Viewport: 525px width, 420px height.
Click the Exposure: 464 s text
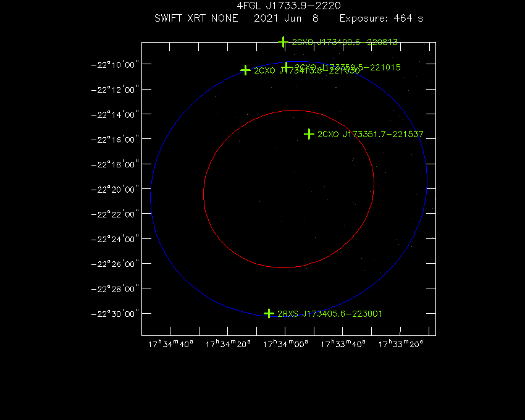[381, 18]
